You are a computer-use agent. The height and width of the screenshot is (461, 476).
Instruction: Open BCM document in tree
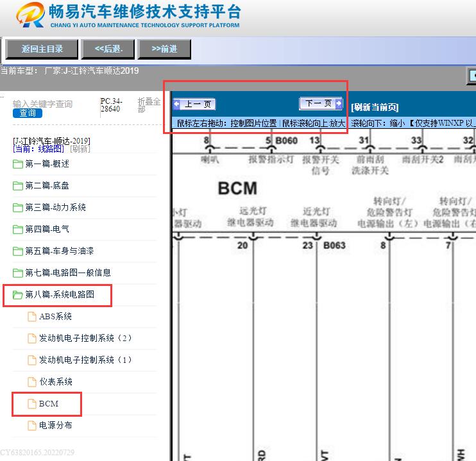click(49, 404)
